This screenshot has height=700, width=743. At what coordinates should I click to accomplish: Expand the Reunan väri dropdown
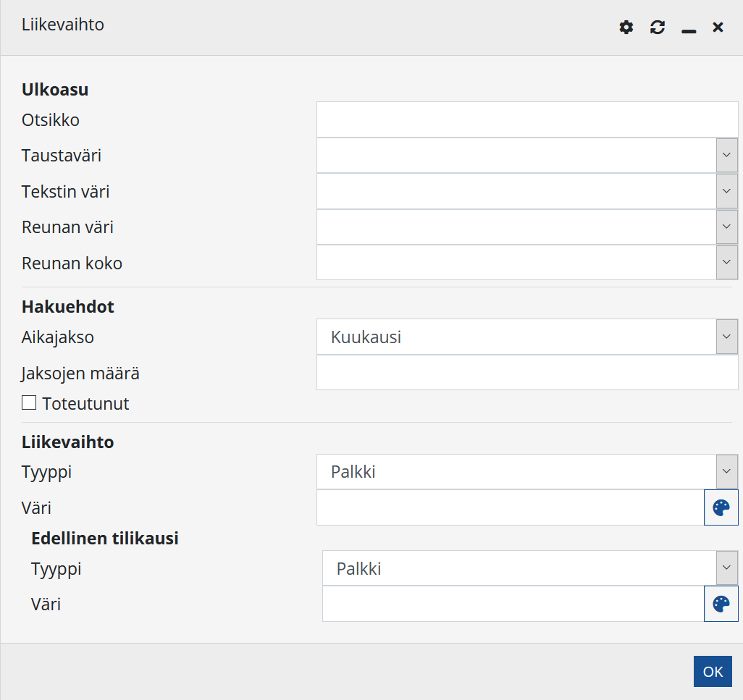[x=726, y=227]
